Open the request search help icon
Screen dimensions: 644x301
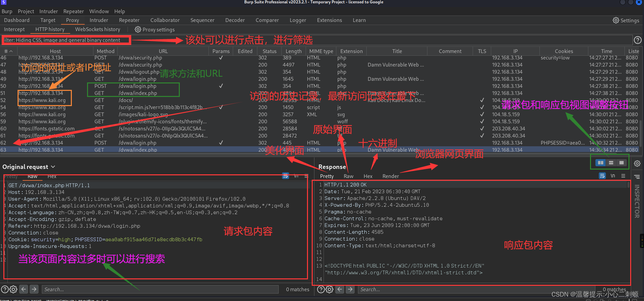click(x=5, y=290)
